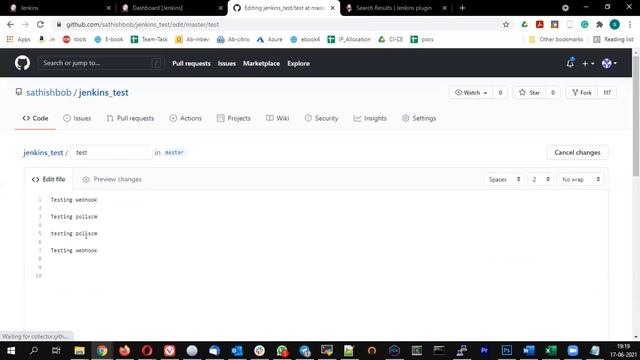Open Pull requests in GitHub header
Viewport: 640px width, 360px height.
click(191, 63)
